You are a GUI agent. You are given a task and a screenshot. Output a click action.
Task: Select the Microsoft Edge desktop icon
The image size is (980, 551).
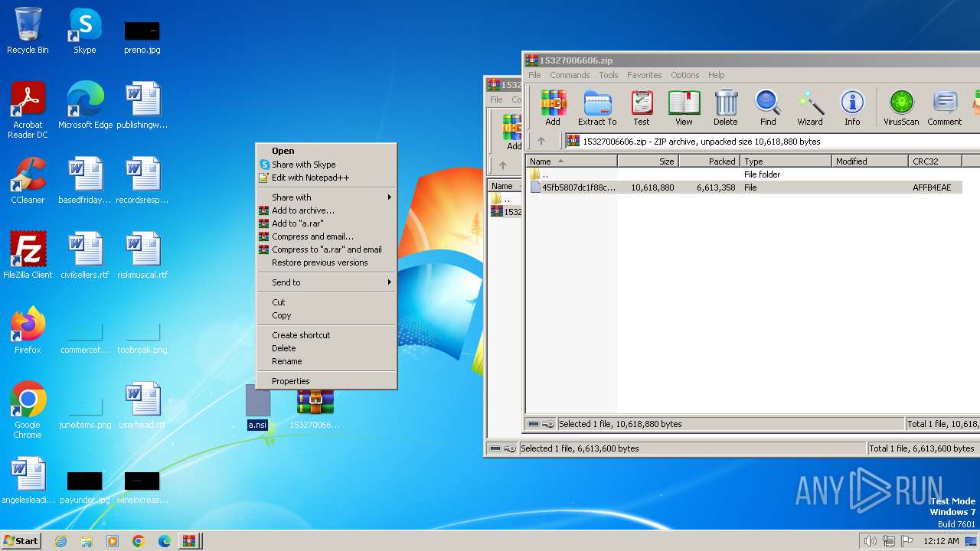[85, 106]
